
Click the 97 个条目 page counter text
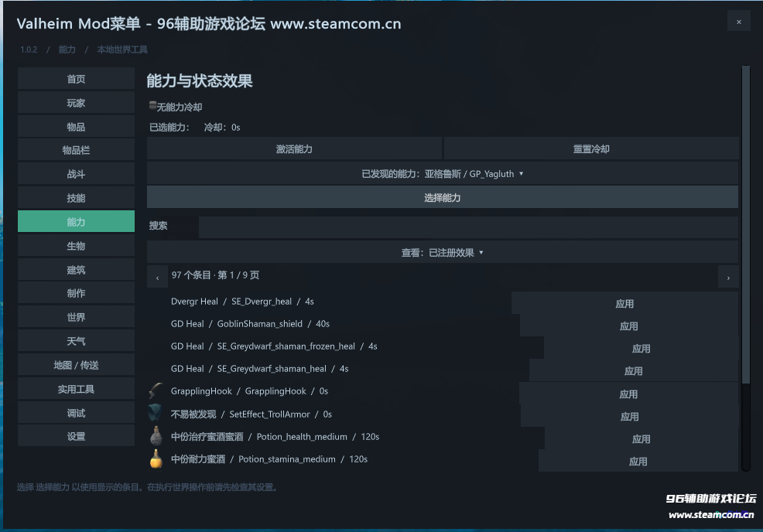click(x=215, y=275)
